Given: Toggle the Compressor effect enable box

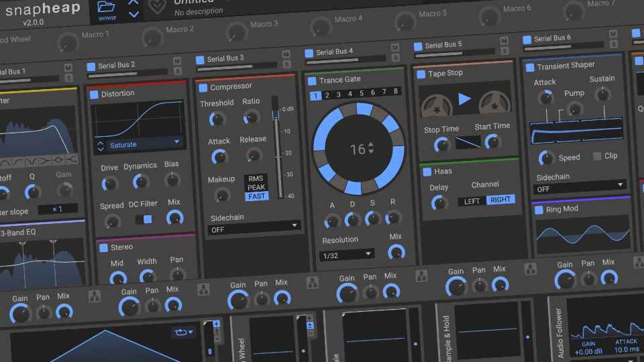Looking at the screenshot, I should pyautogui.click(x=203, y=88).
